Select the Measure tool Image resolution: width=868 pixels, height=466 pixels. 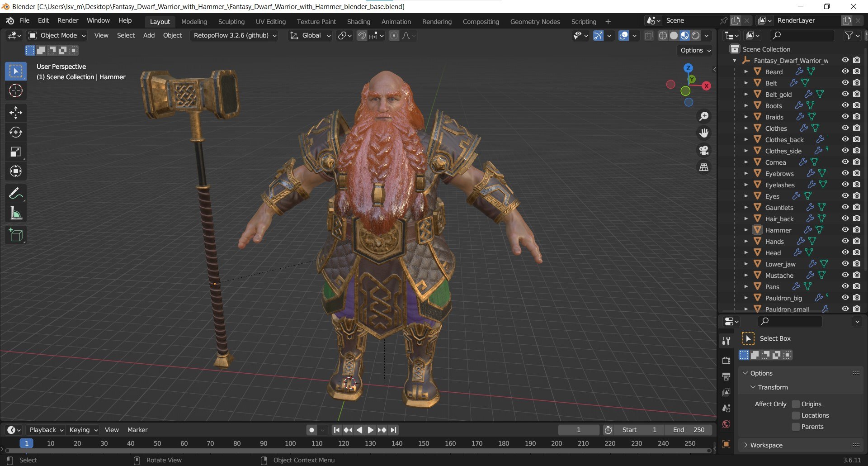16,213
